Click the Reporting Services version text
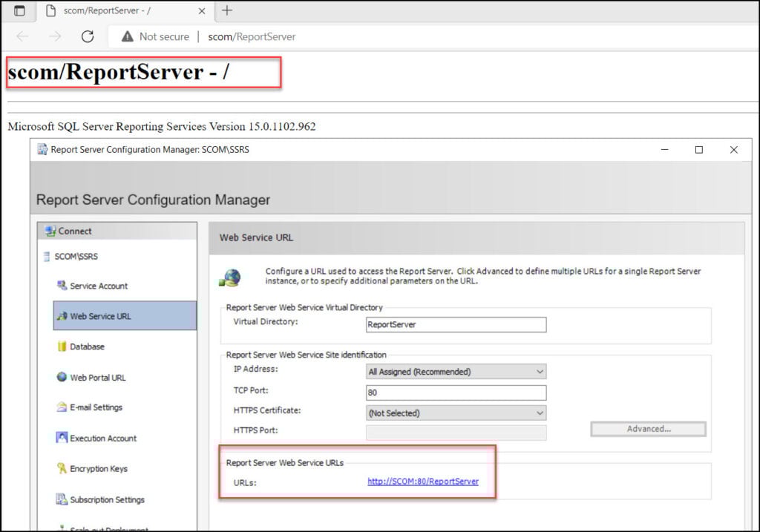Screen dimensions: 760x532 [x=162, y=126]
